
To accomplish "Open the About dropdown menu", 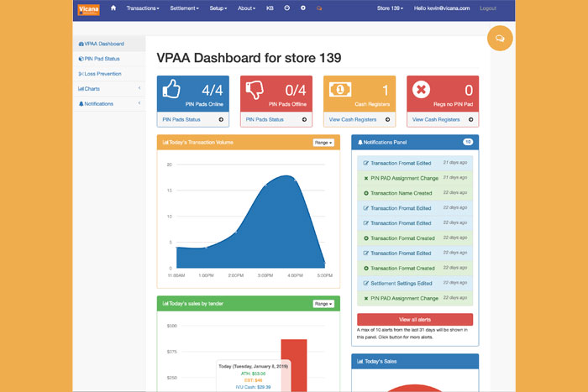I will point(246,8).
